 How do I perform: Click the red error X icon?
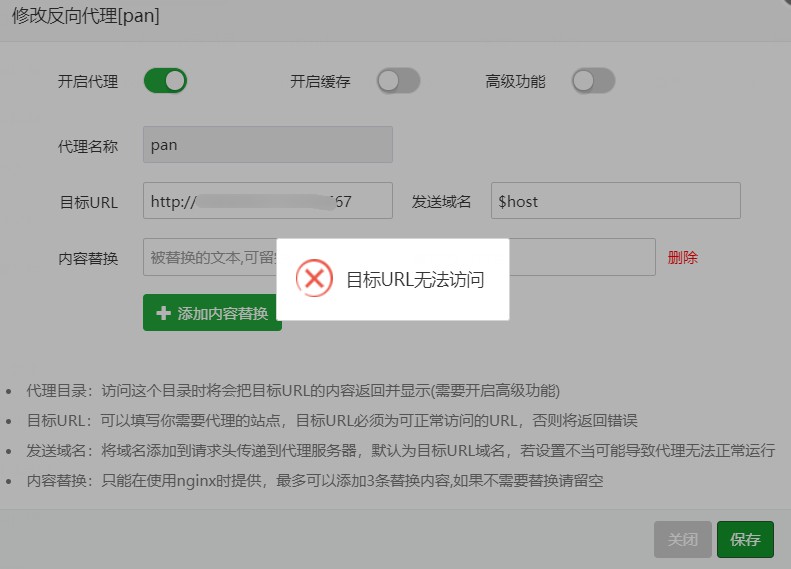[x=314, y=278]
